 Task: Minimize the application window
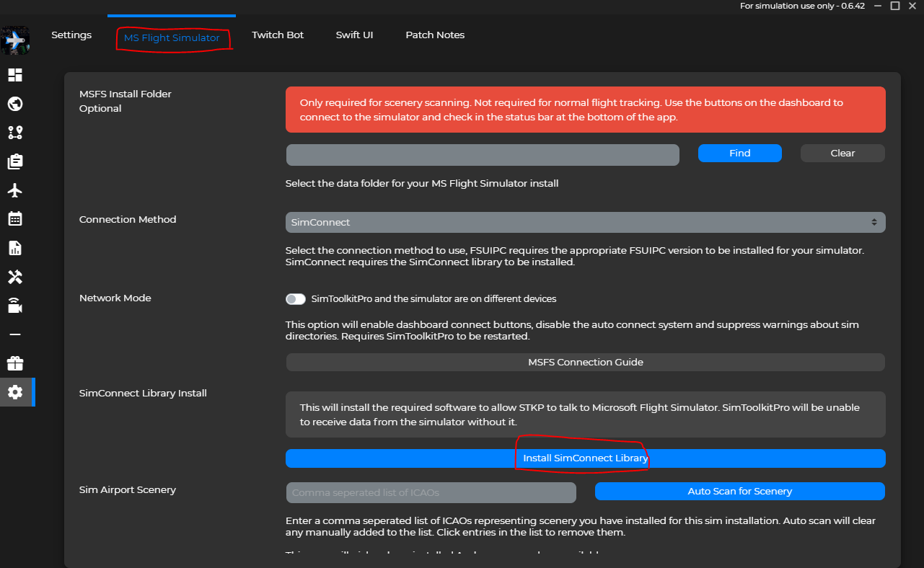[x=877, y=6]
